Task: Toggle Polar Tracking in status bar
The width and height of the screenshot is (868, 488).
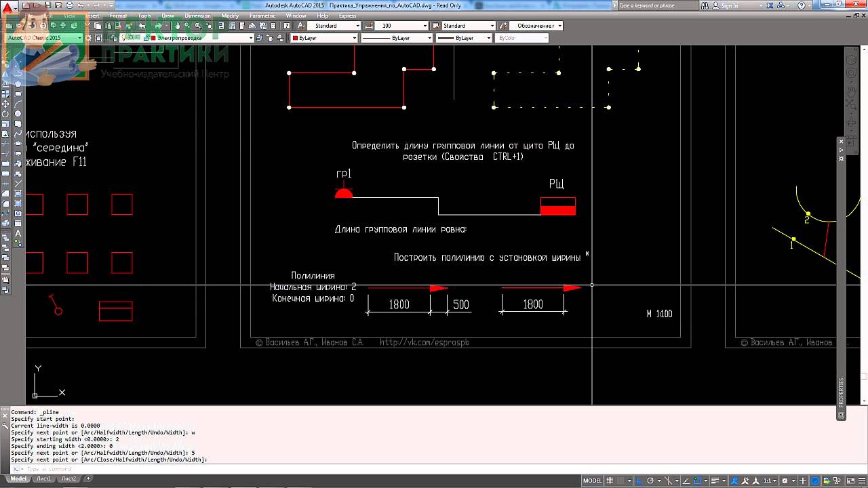Action: (650, 481)
